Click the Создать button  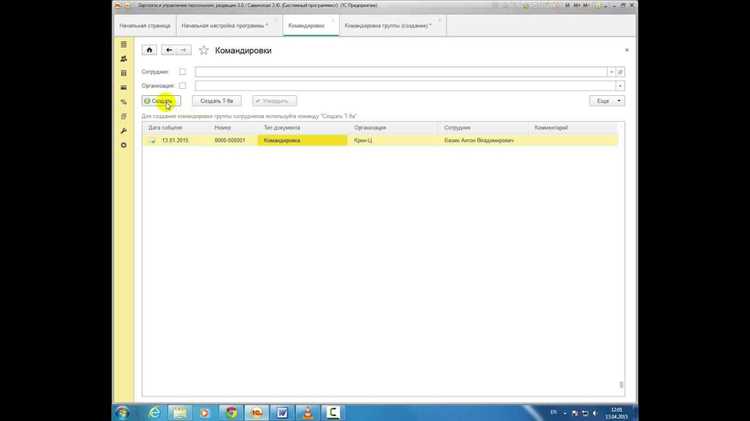point(161,101)
